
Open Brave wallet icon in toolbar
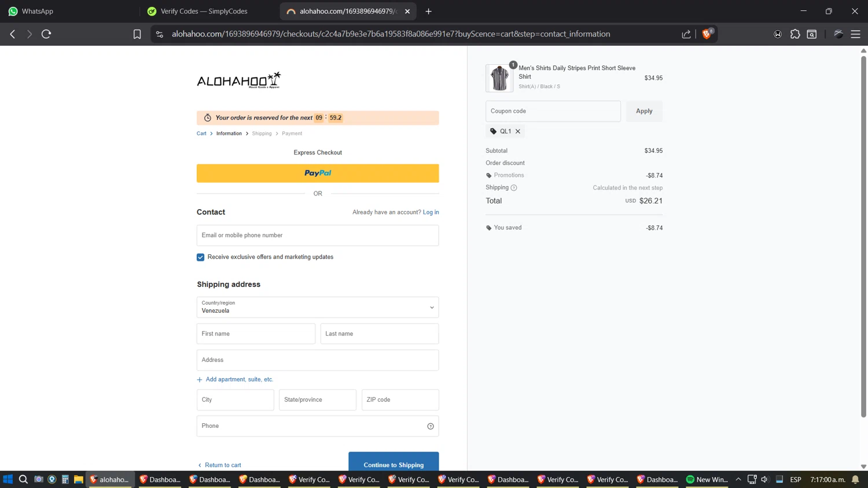[x=778, y=34]
